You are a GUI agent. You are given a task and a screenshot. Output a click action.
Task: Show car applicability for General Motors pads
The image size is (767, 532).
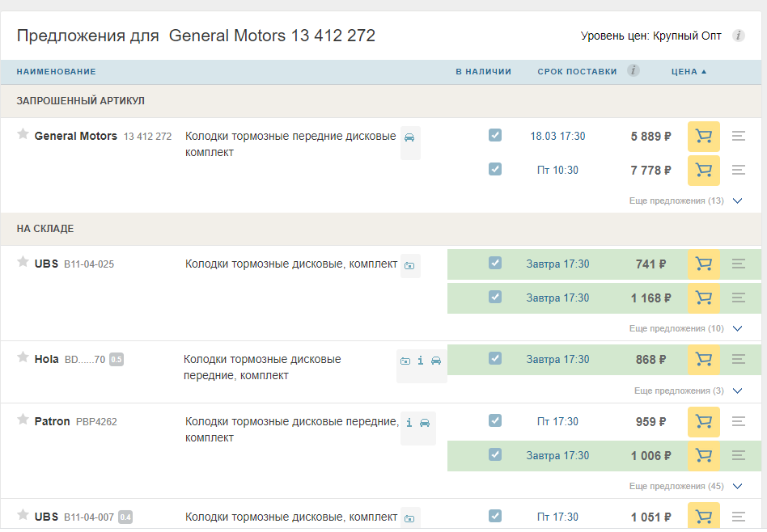tap(409, 138)
